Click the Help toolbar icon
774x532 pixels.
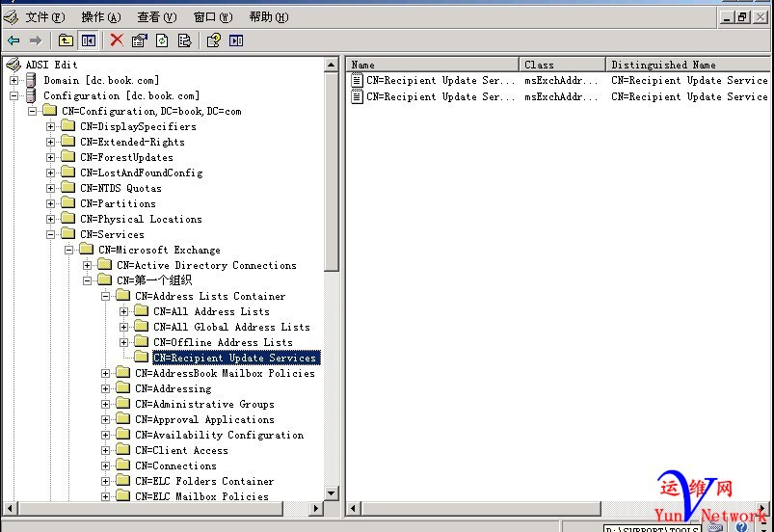coord(213,40)
